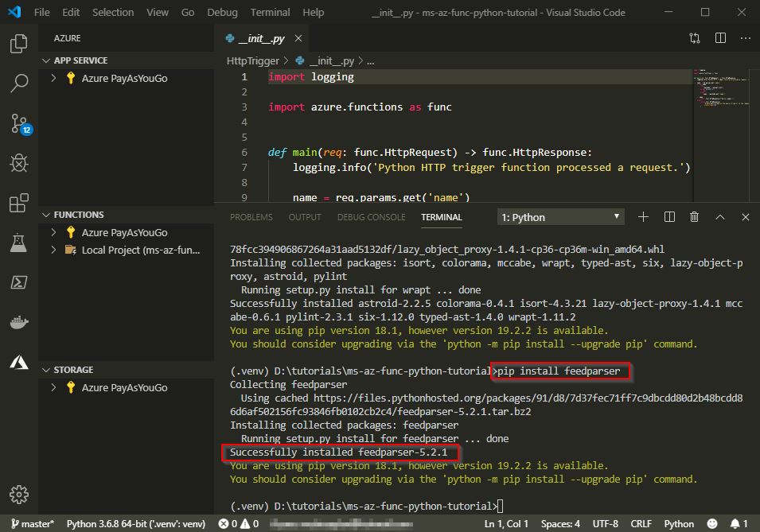Change indentation via 'Spaces: 4'
The image size is (760, 532).
coord(560,524)
